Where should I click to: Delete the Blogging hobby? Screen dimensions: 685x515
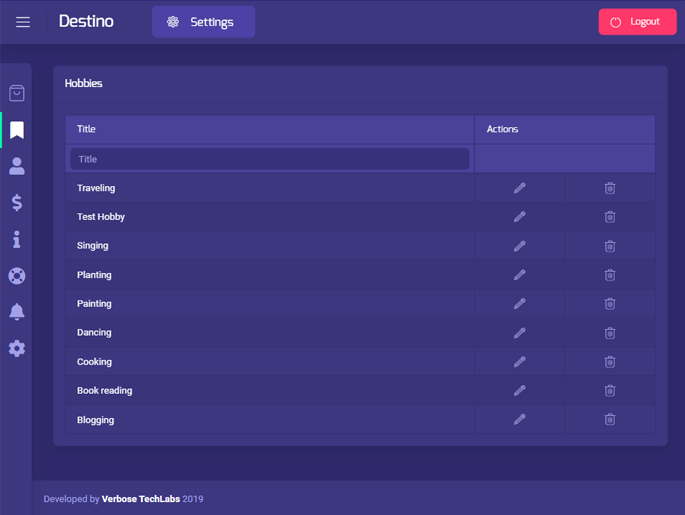click(610, 420)
